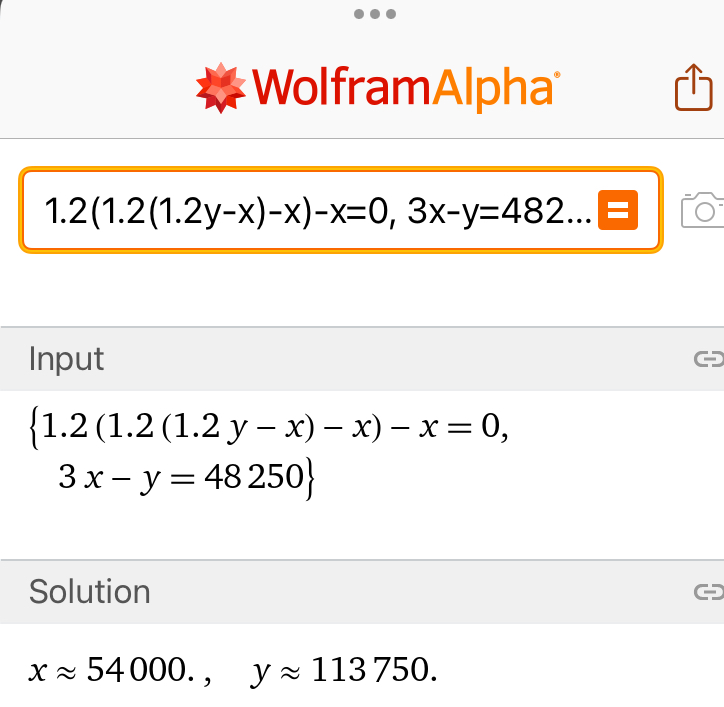Click the 48 250 value in Input
Image resolution: width=724 pixels, height=707 pixels.
(259, 477)
